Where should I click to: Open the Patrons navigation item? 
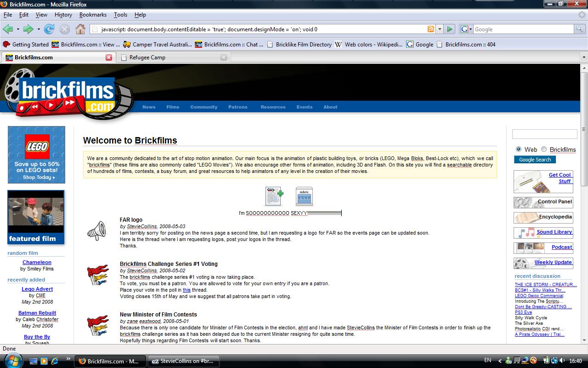238,107
